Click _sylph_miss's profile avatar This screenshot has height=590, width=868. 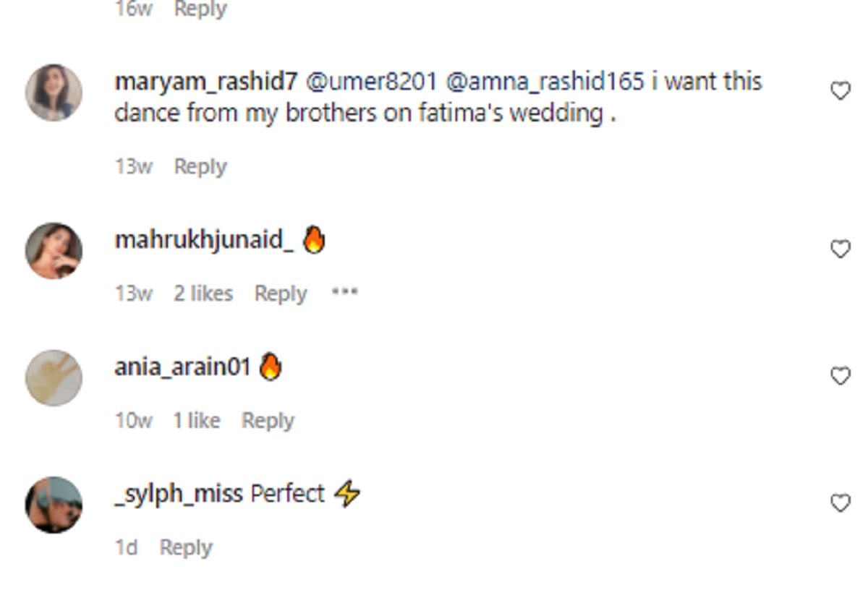click(x=54, y=505)
